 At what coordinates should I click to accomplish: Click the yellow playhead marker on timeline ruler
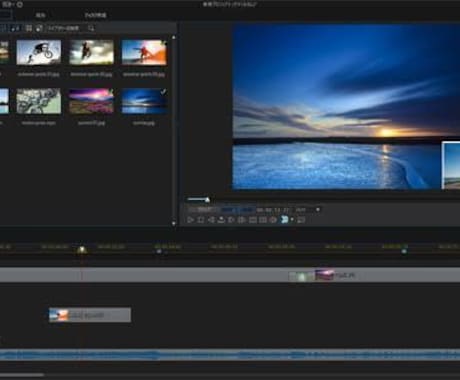(x=82, y=250)
